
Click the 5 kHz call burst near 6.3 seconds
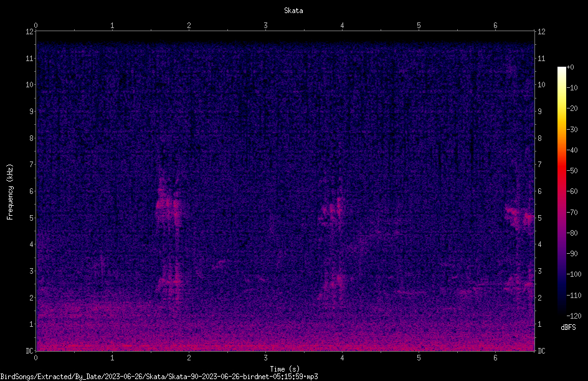coord(519,218)
